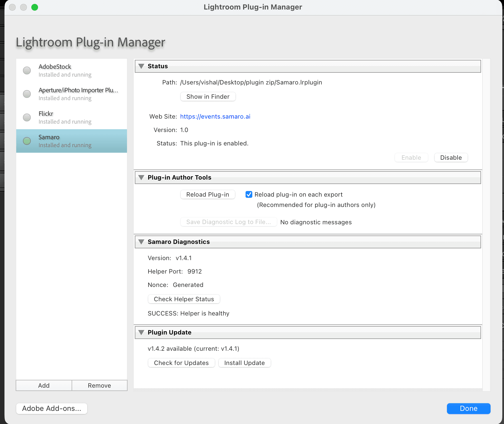504x424 pixels.
Task: Click the green Samaro status indicator
Action: click(27, 141)
